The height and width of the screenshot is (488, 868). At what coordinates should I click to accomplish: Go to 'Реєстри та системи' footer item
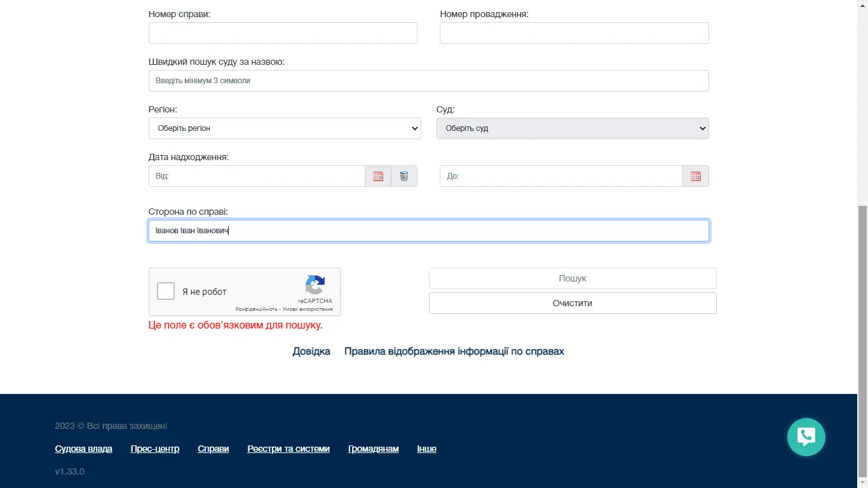pyautogui.click(x=288, y=449)
